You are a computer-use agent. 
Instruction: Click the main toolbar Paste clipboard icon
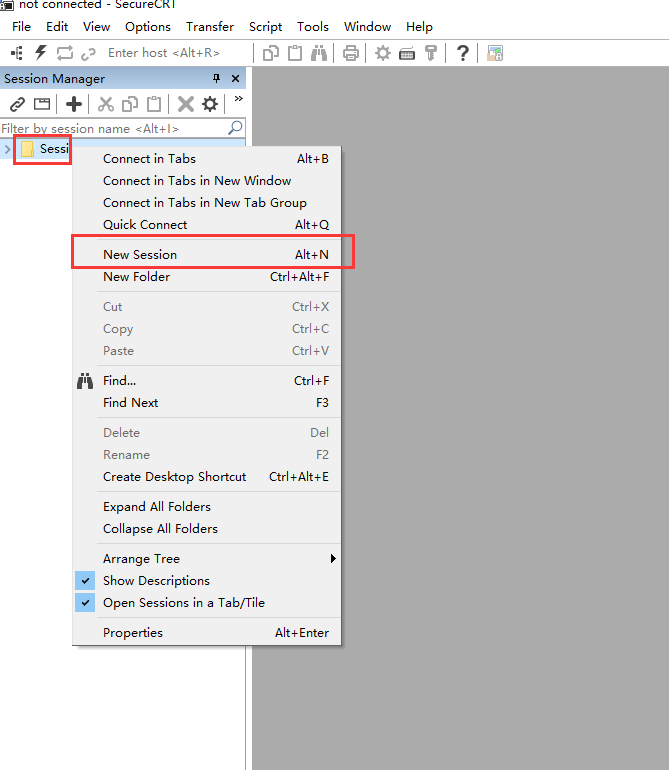(x=295, y=53)
